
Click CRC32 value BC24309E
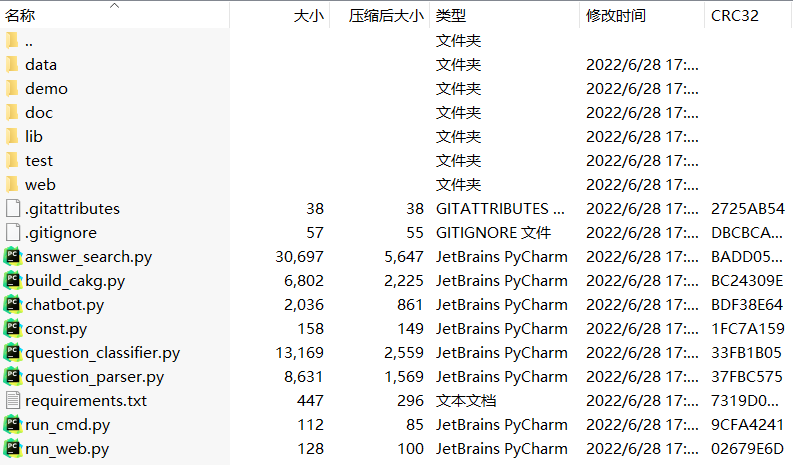pos(747,280)
